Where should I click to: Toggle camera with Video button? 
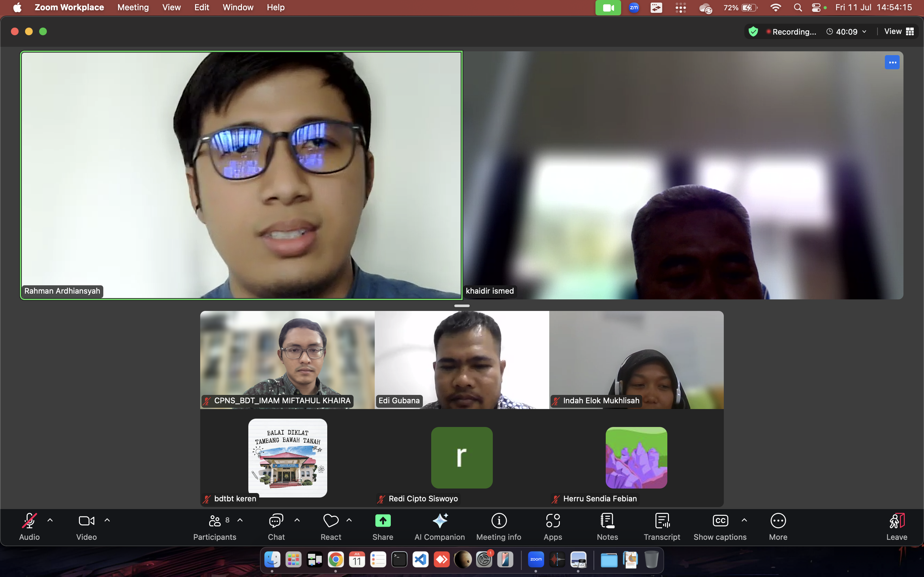(86, 521)
